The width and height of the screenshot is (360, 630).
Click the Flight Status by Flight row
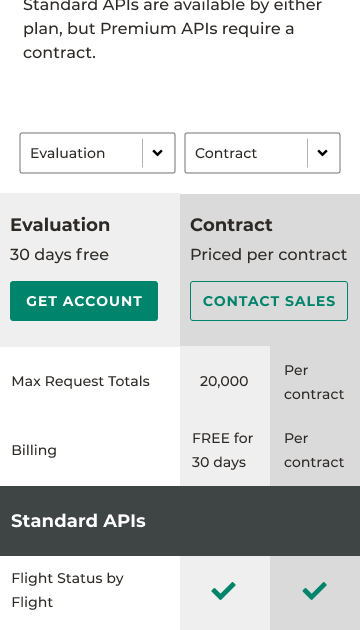click(x=180, y=591)
